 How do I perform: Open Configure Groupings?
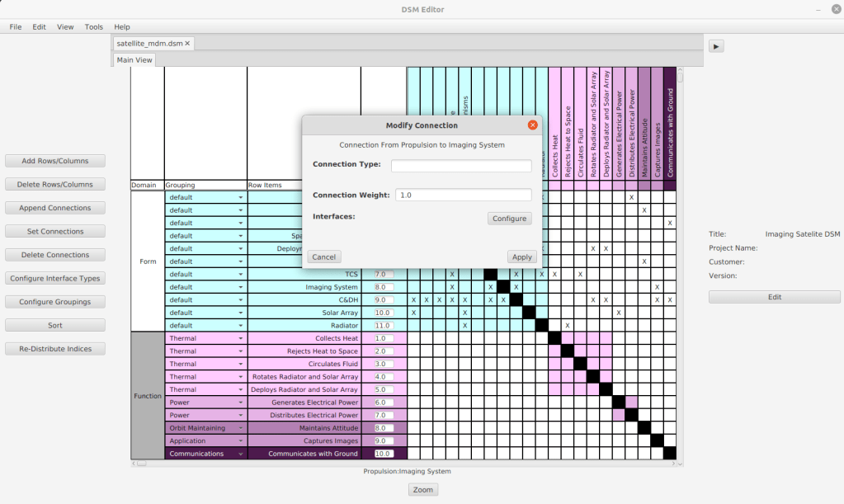click(55, 302)
